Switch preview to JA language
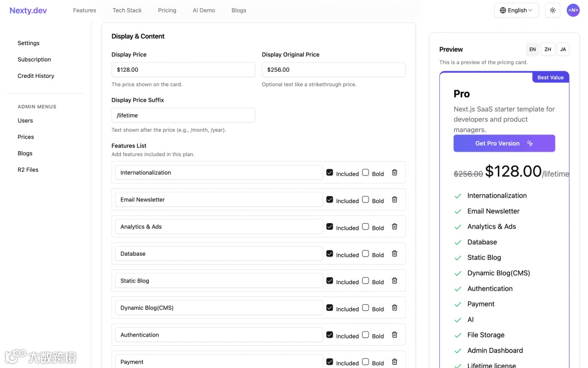Screen dimensions: 588x368 tap(563, 50)
